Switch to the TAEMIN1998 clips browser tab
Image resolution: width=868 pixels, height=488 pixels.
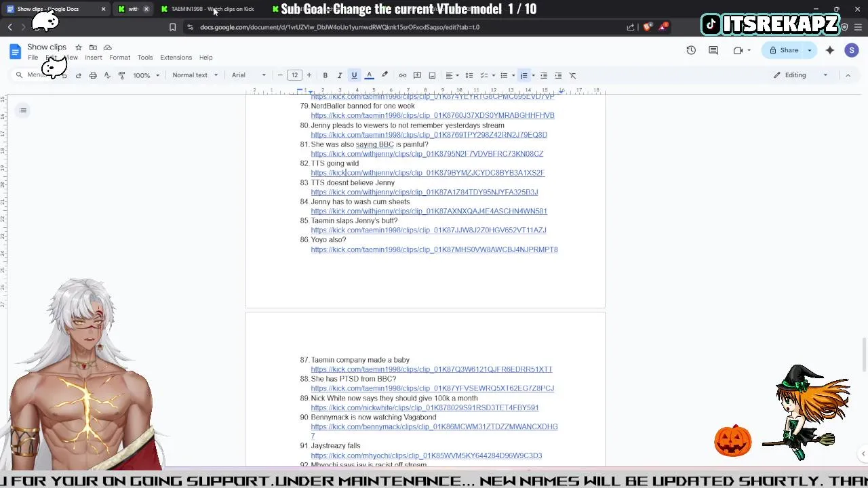(x=210, y=9)
